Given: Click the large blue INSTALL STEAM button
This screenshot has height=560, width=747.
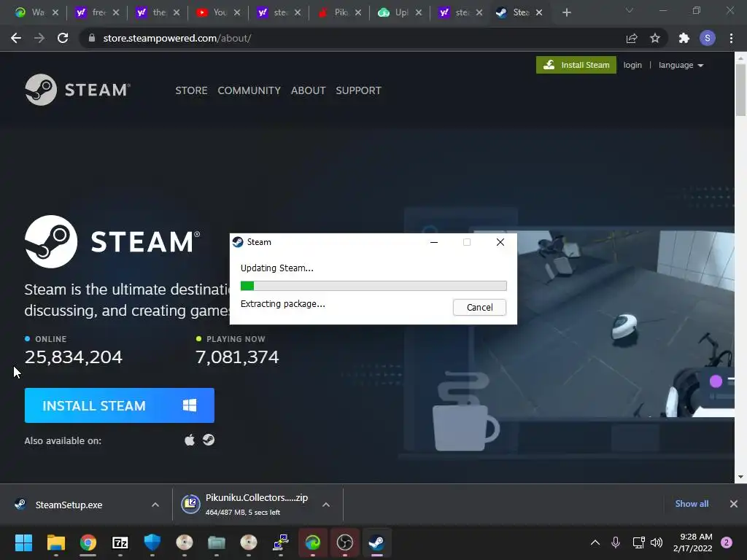Looking at the screenshot, I should tap(119, 405).
